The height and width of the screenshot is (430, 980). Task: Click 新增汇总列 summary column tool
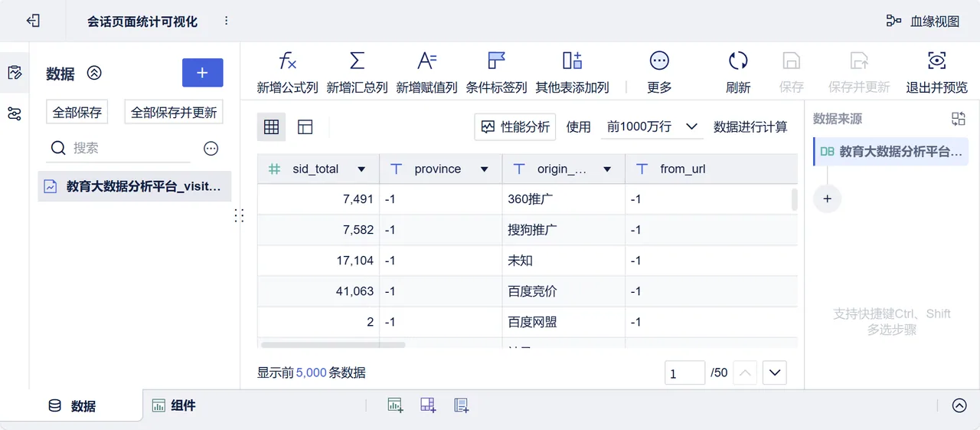[x=357, y=73]
